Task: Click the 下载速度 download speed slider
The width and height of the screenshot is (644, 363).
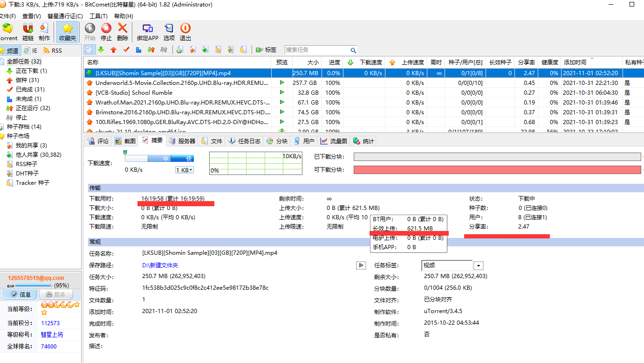Action: [159, 159]
